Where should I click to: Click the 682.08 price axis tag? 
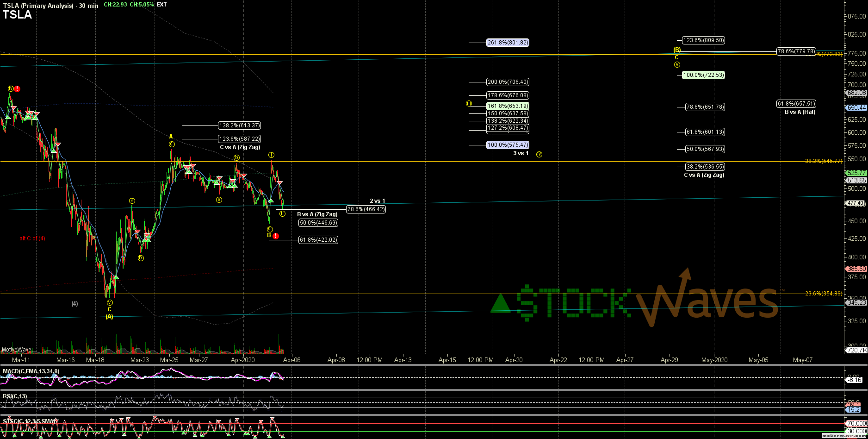pos(856,93)
